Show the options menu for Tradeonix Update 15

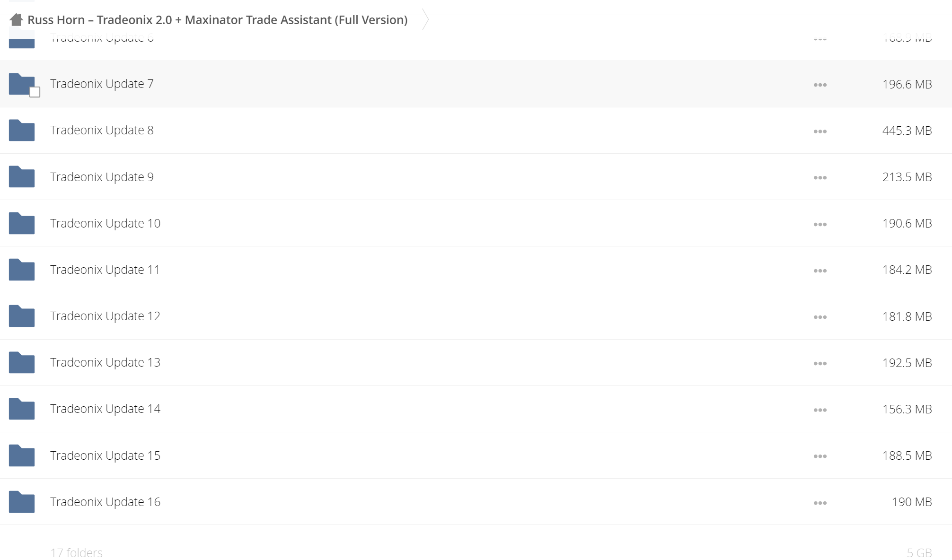coord(820,456)
